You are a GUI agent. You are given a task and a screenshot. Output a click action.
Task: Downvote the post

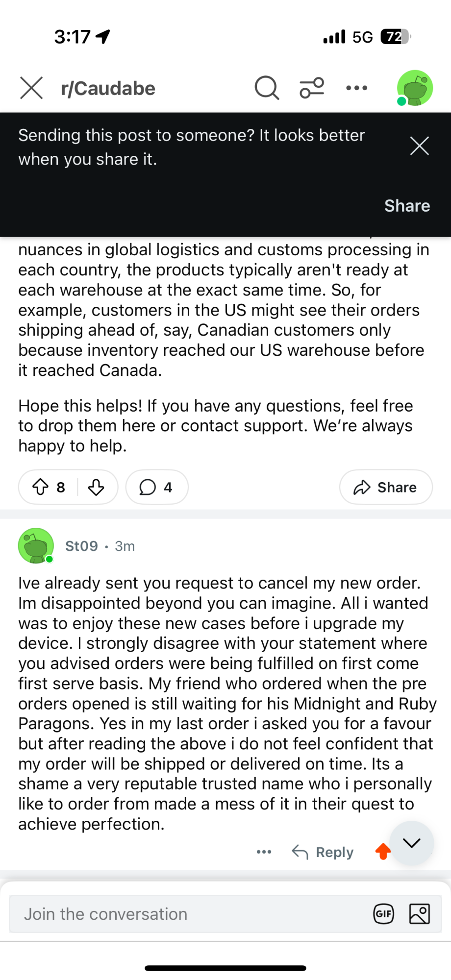(96, 487)
